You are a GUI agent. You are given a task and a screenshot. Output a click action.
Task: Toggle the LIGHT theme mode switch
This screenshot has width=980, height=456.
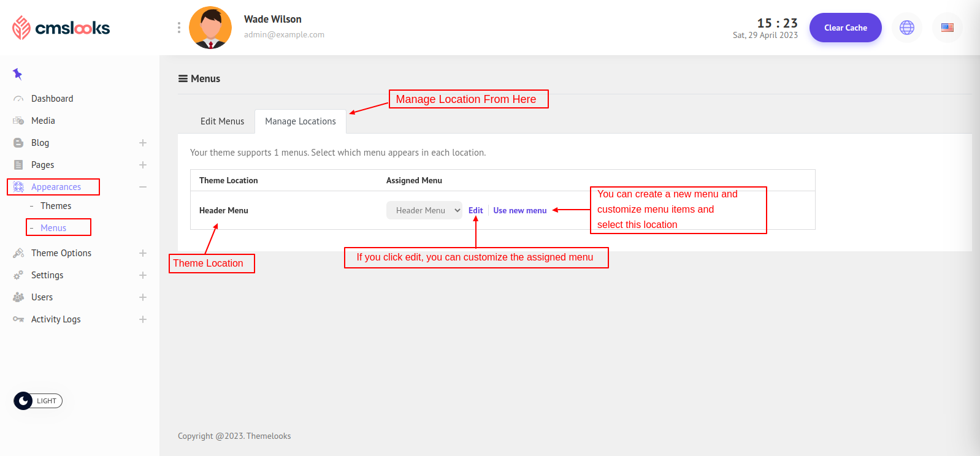coord(38,401)
